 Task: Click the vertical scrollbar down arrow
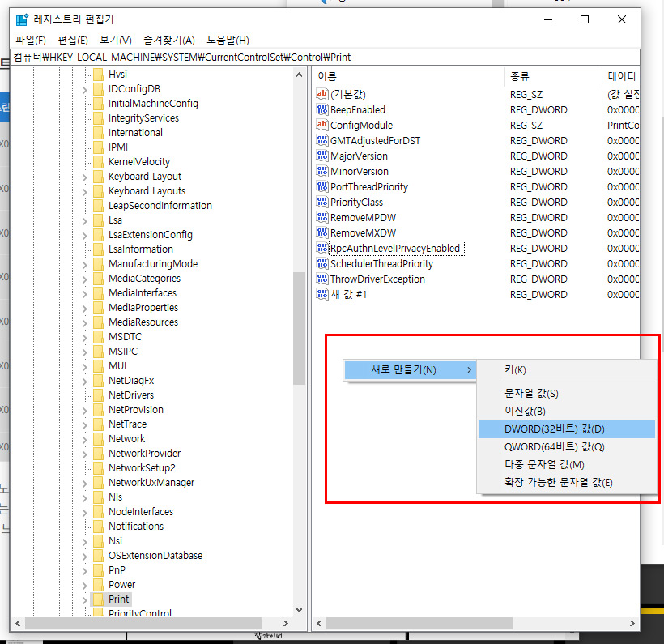point(298,610)
